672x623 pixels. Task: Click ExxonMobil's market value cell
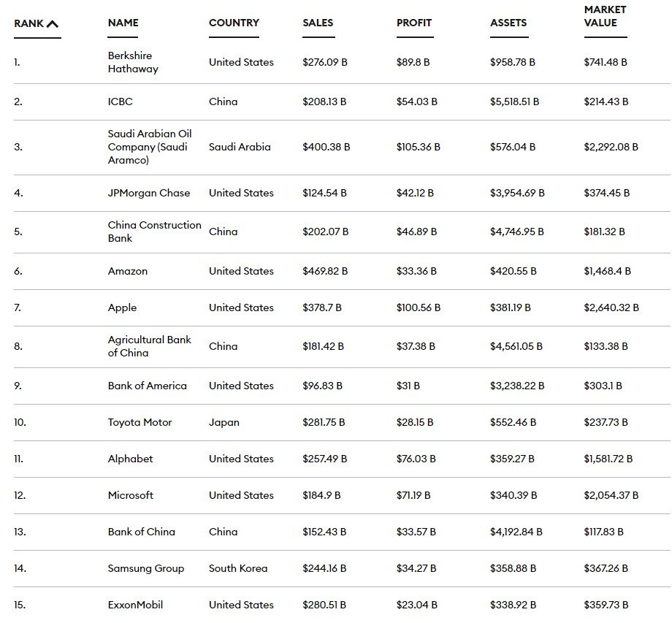[x=606, y=605]
